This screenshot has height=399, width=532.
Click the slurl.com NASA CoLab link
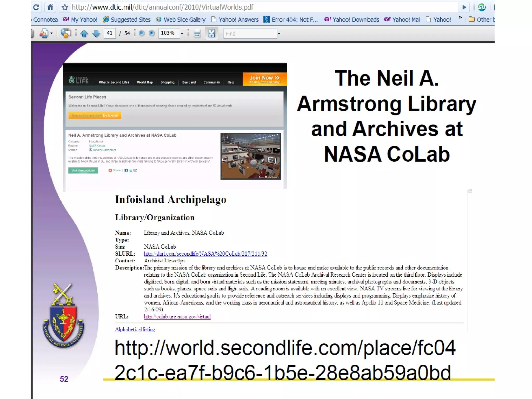[205, 254]
